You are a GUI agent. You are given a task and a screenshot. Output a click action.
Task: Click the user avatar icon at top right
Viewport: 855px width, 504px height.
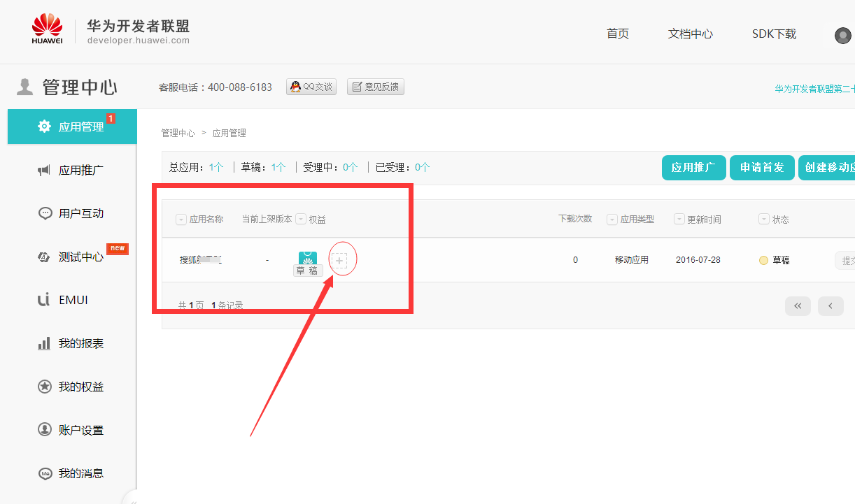tap(842, 36)
